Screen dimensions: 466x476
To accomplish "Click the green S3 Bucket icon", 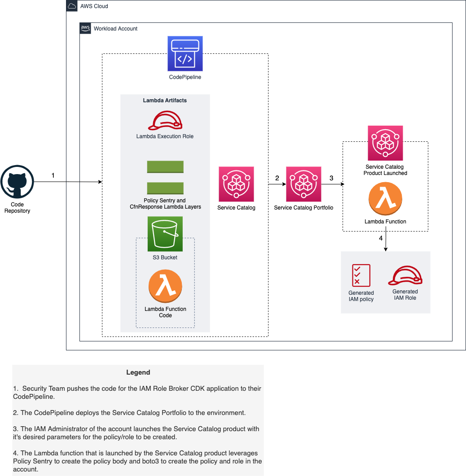I will (x=165, y=234).
